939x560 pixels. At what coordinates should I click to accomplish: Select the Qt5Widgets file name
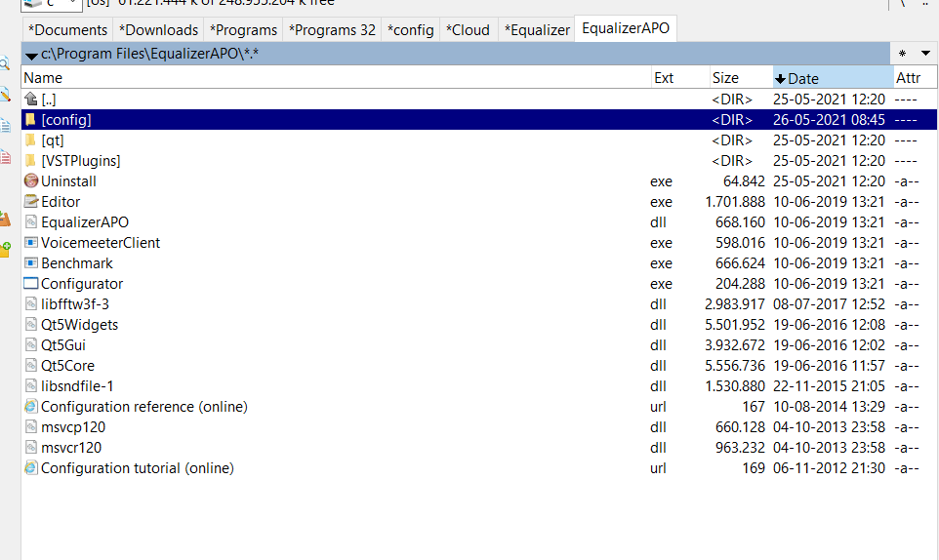pyautogui.click(x=80, y=324)
